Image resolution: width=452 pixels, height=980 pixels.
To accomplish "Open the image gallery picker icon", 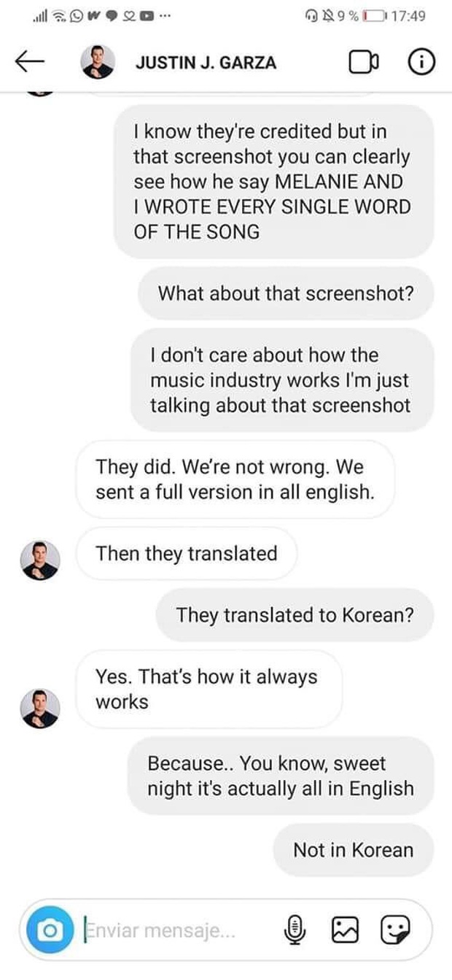I will pyautogui.click(x=346, y=929).
